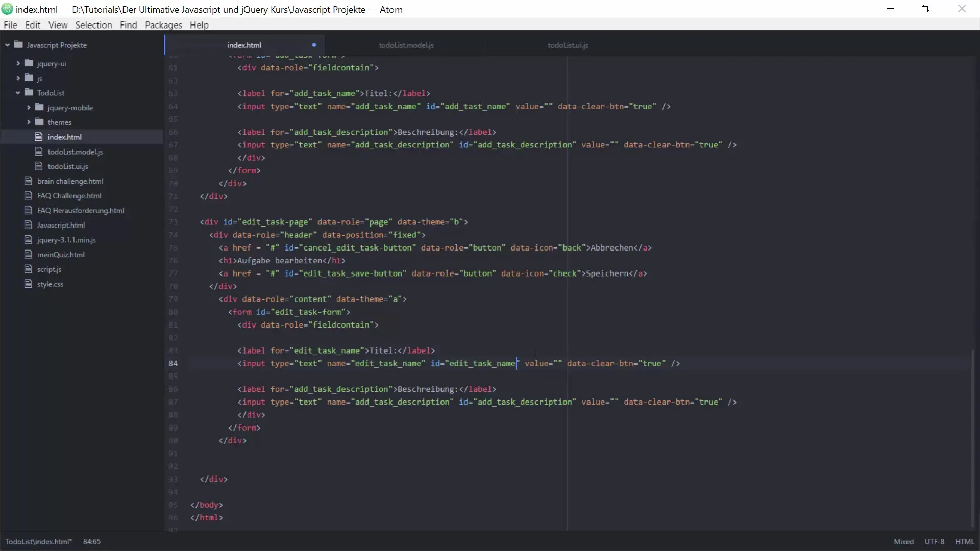Open jquery-3.1.1.min.js file
This screenshot has width=980, height=551.
(66, 240)
